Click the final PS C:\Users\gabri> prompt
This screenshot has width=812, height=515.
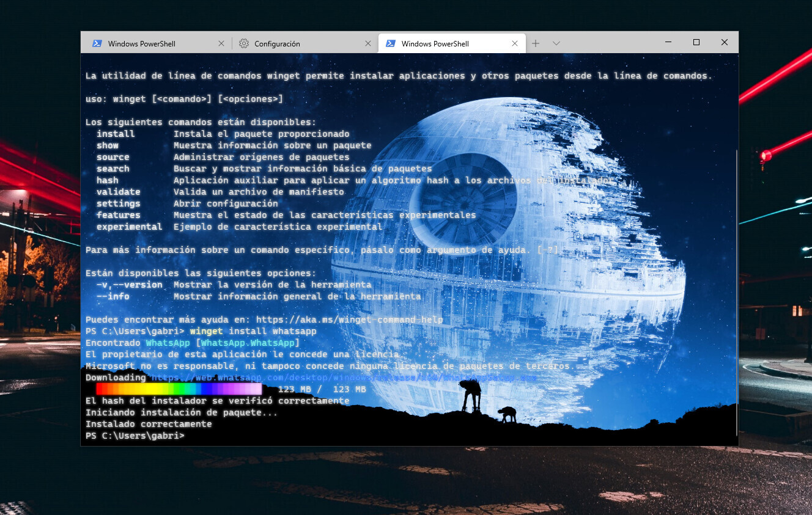tap(135, 436)
